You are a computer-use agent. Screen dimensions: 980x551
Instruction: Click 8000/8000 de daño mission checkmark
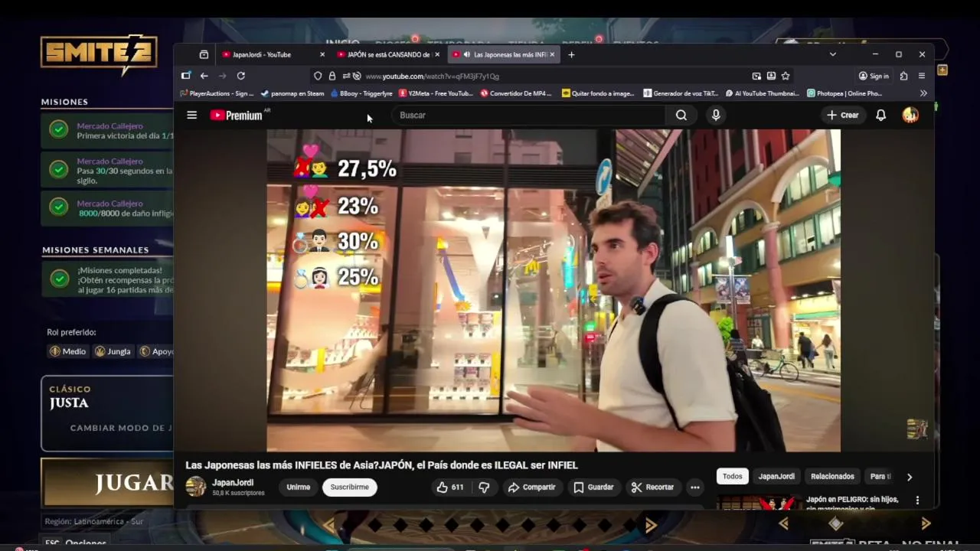point(59,207)
